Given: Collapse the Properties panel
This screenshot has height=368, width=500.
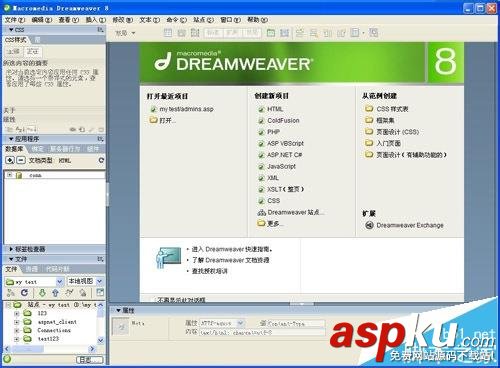Looking at the screenshot, I should click(x=118, y=310).
